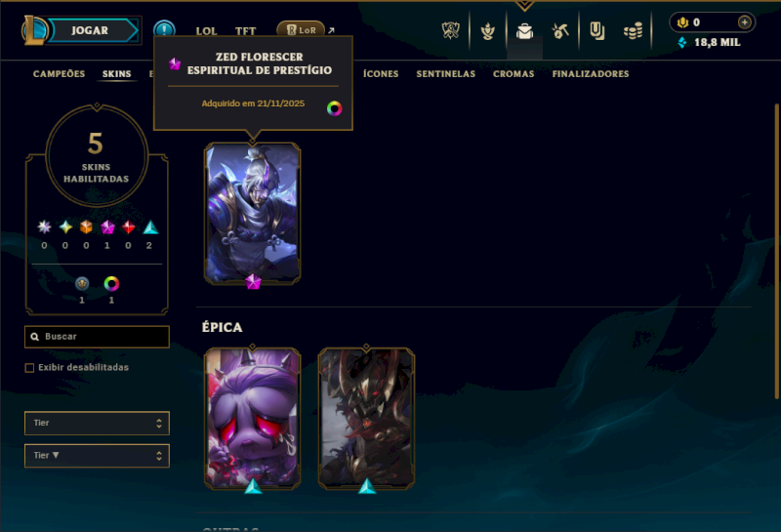Switch to the Campeões tab
Viewport: 781px width, 532px height.
(x=59, y=74)
